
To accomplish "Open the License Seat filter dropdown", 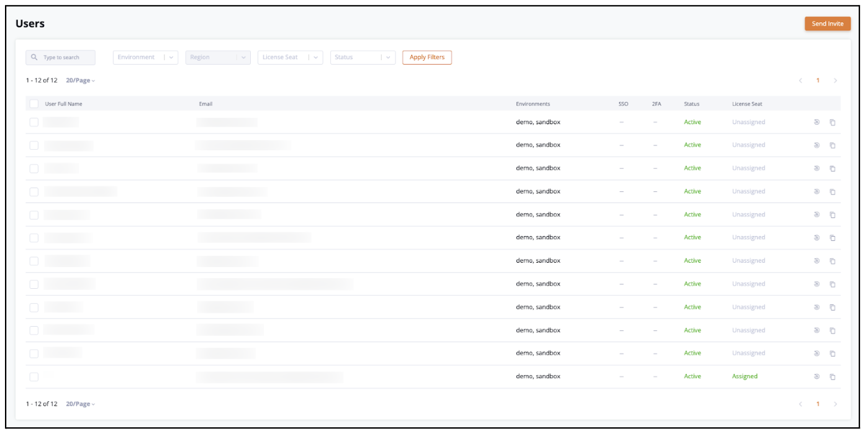I will [x=290, y=57].
